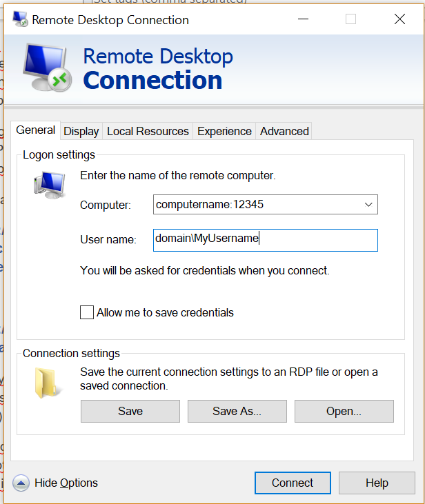Click the Save As... button
This screenshot has height=504, width=425.
[237, 411]
